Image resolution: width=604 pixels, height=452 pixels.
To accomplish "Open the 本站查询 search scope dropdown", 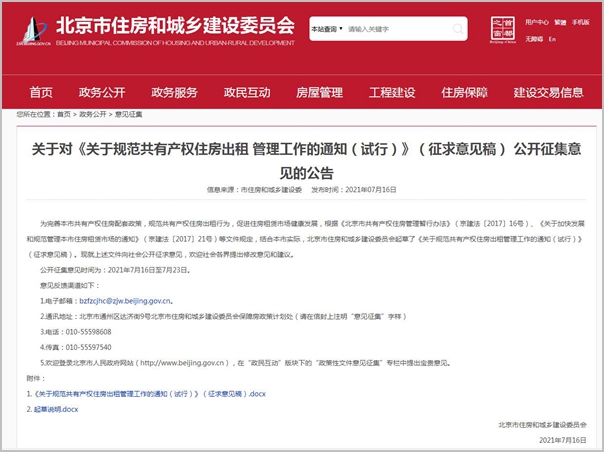I will pyautogui.click(x=326, y=29).
